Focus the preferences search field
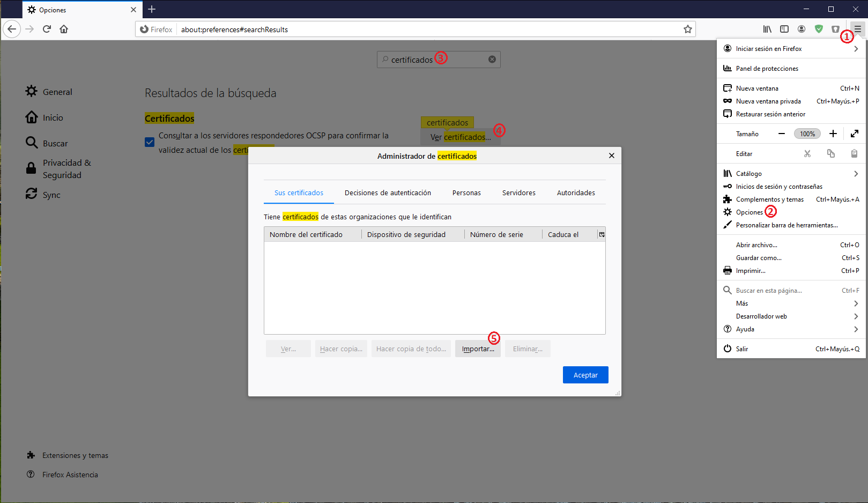The image size is (868, 503). tap(439, 60)
